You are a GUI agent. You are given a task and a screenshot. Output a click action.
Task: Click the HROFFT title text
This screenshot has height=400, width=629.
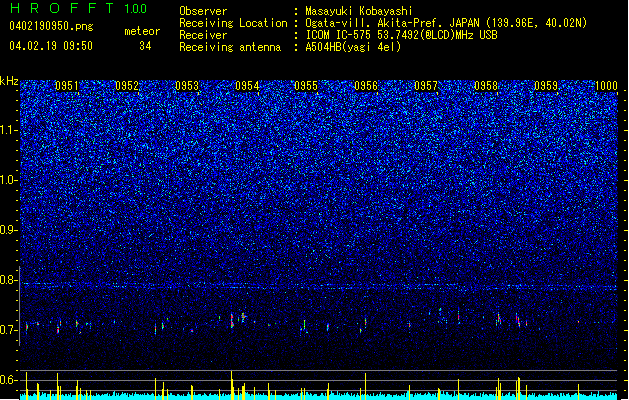click(63, 8)
